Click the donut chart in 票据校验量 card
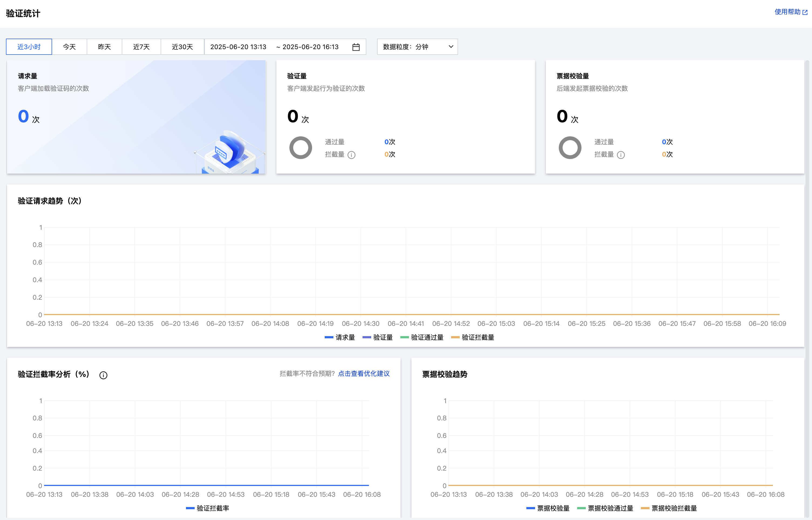812x520 pixels. [x=570, y=148]
